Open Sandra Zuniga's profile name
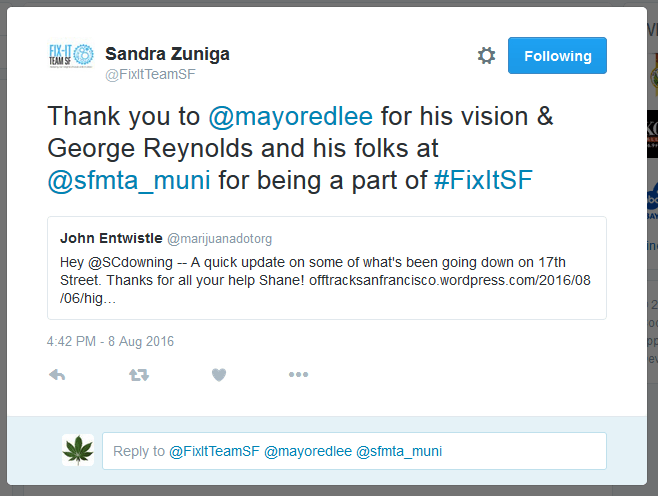Viewport: 658px width, 496px height. [167, 53]
